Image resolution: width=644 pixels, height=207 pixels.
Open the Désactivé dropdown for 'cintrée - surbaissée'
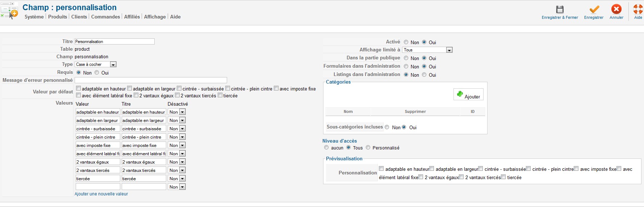177,128
